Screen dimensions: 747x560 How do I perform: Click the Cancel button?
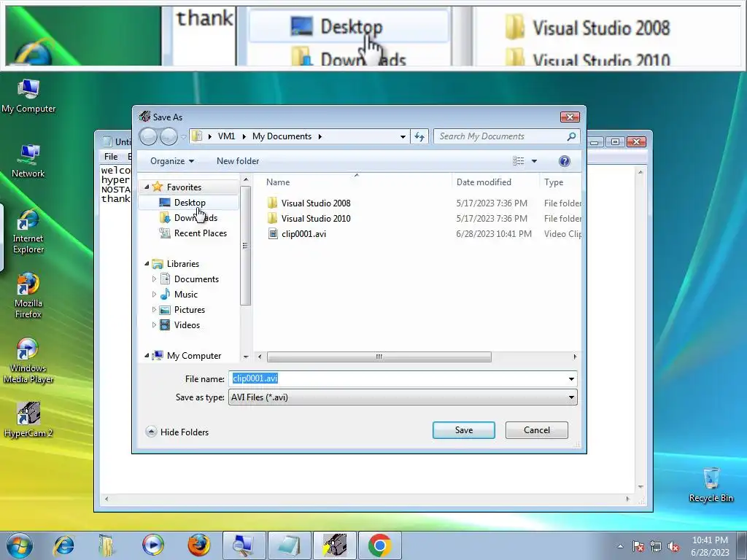[x=536, y=430]
